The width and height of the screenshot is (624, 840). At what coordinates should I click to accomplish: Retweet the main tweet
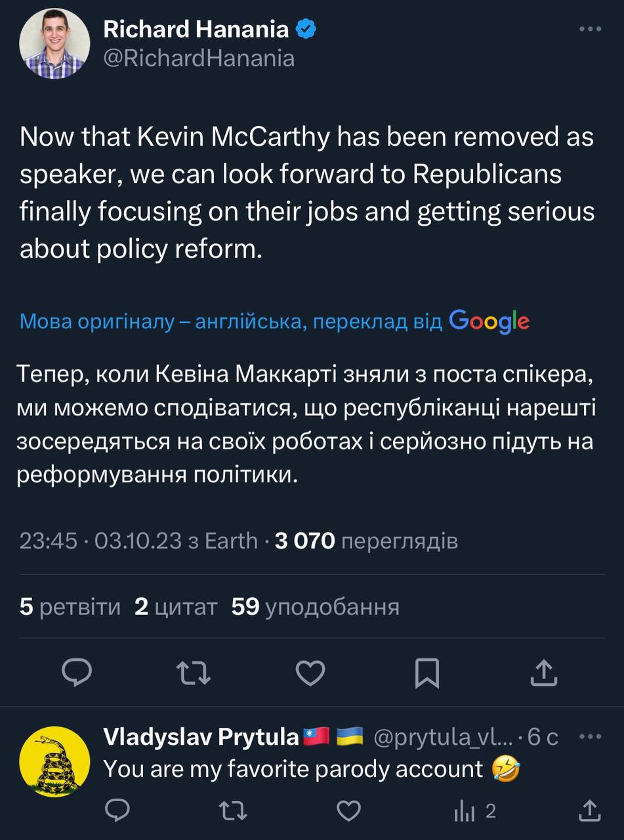click(x=195, y=672)
